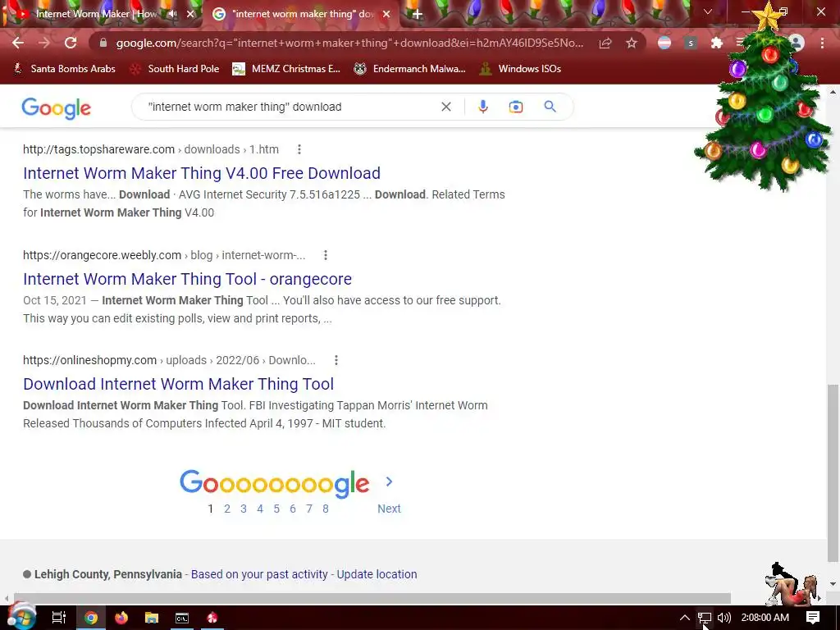The width and height of the screenshot is (840, 630).
Task: Open the tab search dropdown chevron
Action: 708,11
